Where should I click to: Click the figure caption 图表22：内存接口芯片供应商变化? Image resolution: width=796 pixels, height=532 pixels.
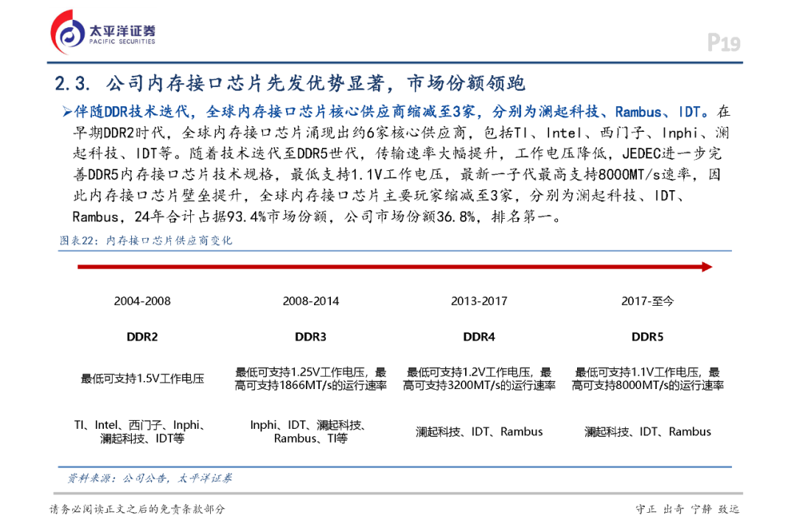click(x=146, y=241)
